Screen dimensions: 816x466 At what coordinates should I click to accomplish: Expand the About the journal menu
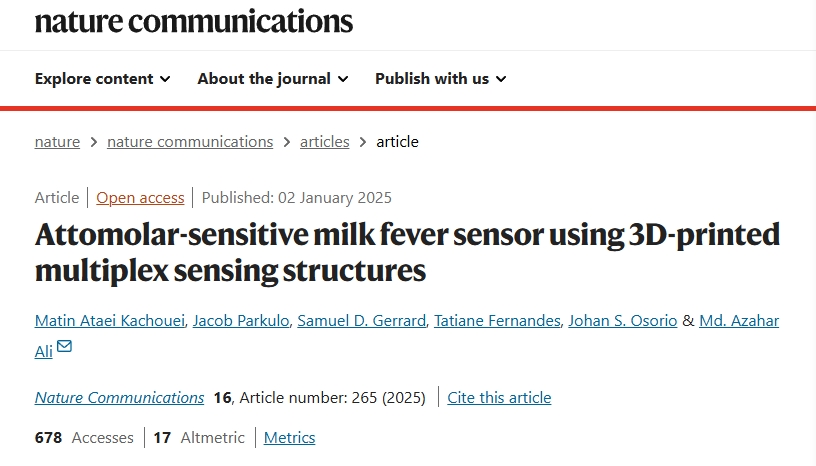(272, 79)
